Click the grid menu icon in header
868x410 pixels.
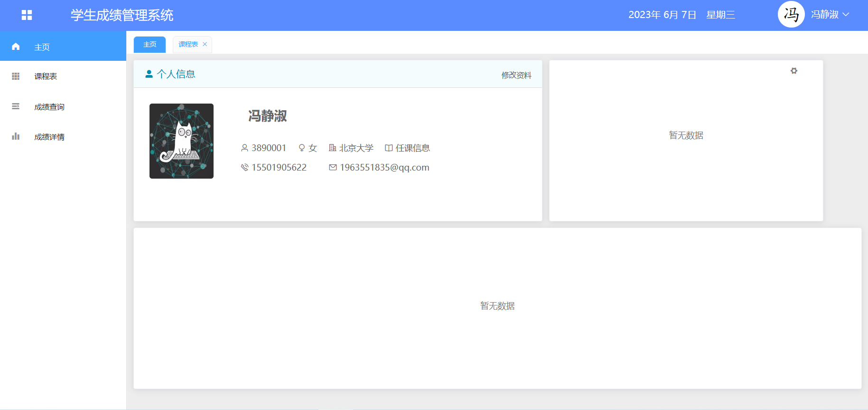click(27, 15)
